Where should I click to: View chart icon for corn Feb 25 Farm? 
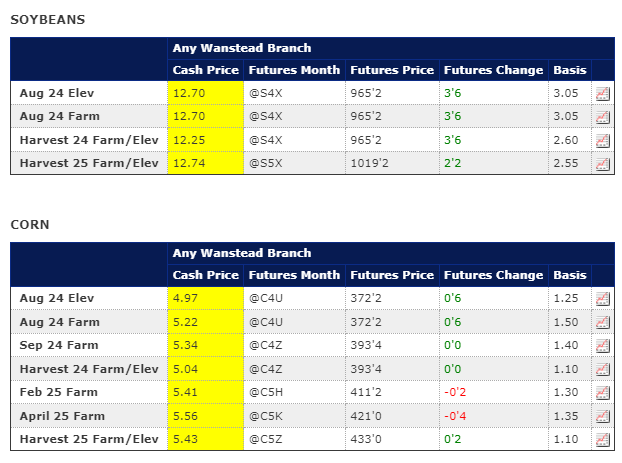[x=603, y=393]
